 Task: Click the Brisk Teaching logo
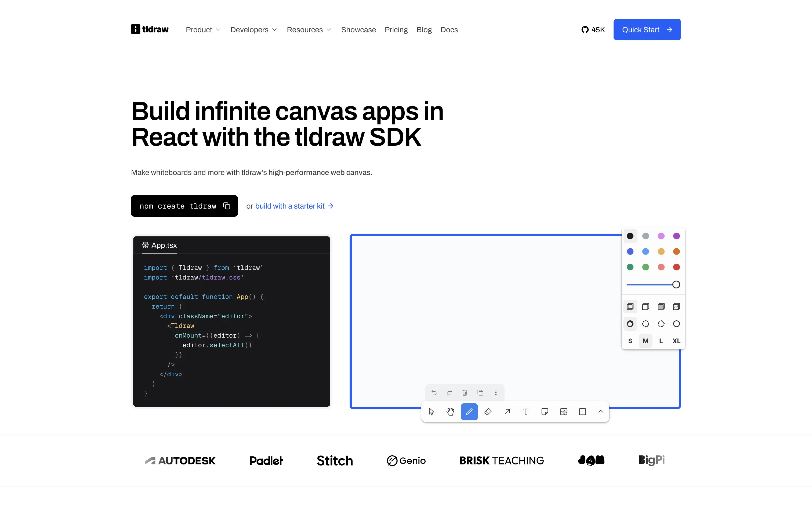(502, 461)
